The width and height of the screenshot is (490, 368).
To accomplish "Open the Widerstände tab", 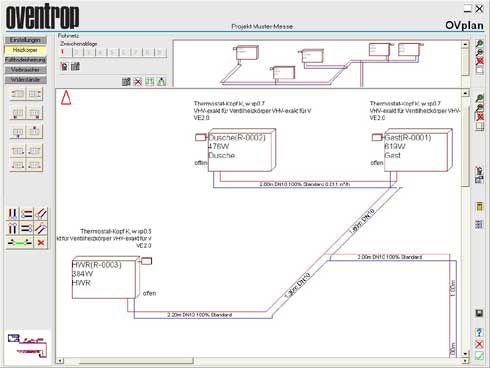I will tap(25, 80).
